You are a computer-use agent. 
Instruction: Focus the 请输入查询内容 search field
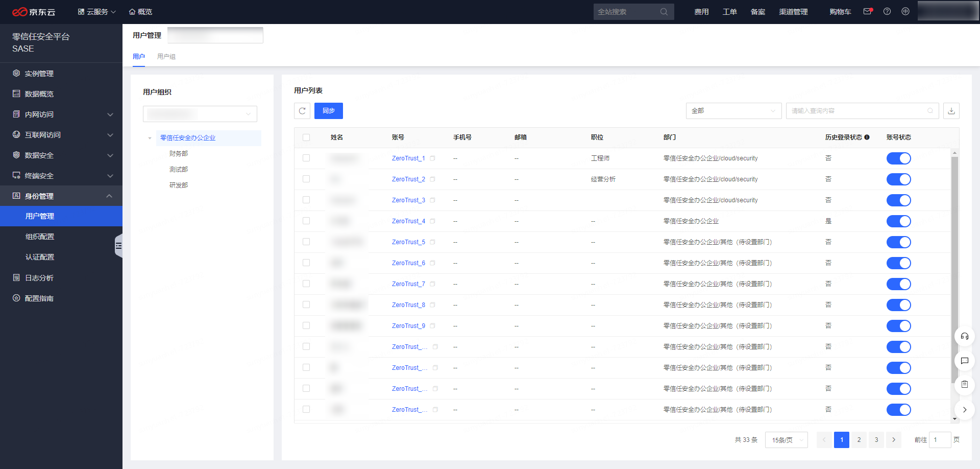click(x=863, y=111)
